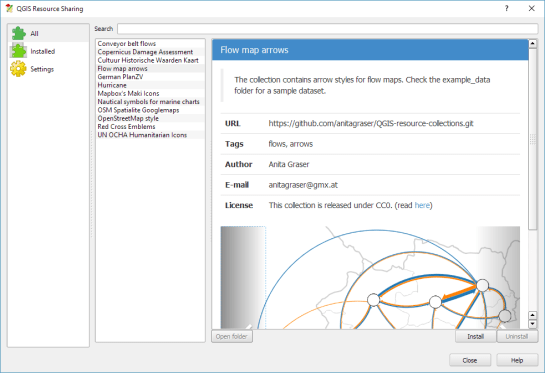Click the author name Anita Graser

pos(288,164)
